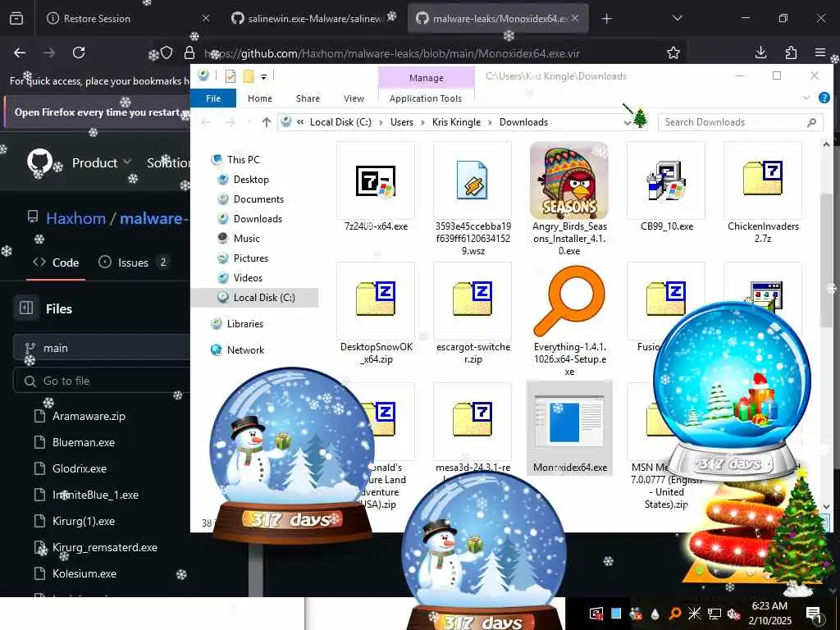Click the Everything search tray icon
Image resolution: width=840 pixels, height=630 pixels.
tap(675, 614)
